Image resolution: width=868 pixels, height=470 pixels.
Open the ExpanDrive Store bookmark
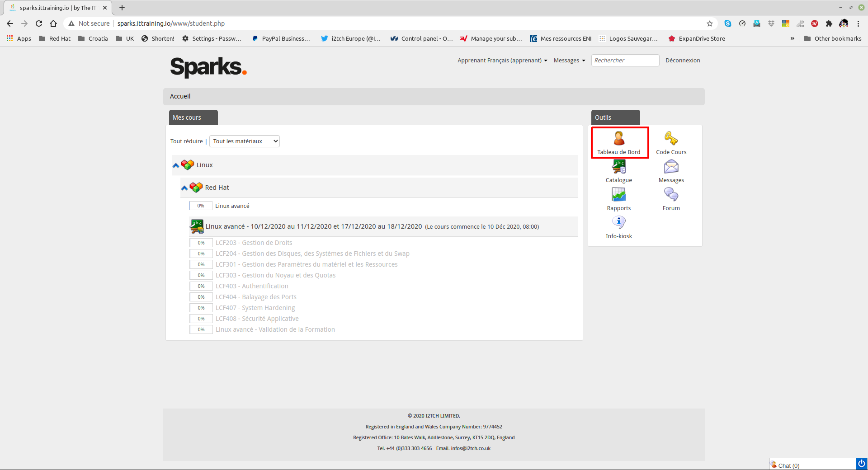(x=697, y=38)
